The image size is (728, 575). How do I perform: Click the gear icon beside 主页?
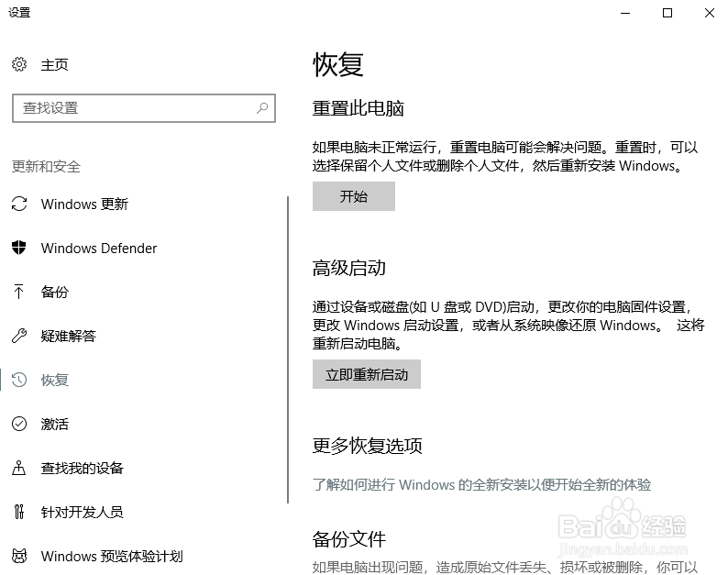(x=19, y=64)
